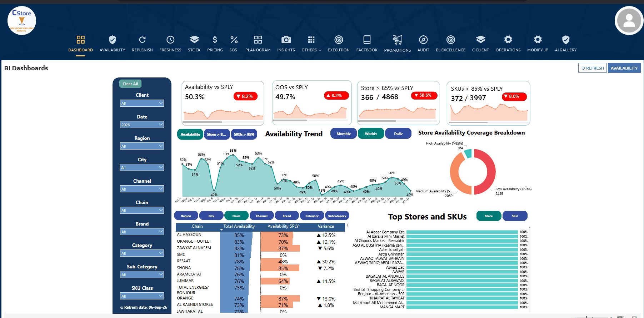Open the SOS percent icon
The image size is (644, 318).
(234, 40)
